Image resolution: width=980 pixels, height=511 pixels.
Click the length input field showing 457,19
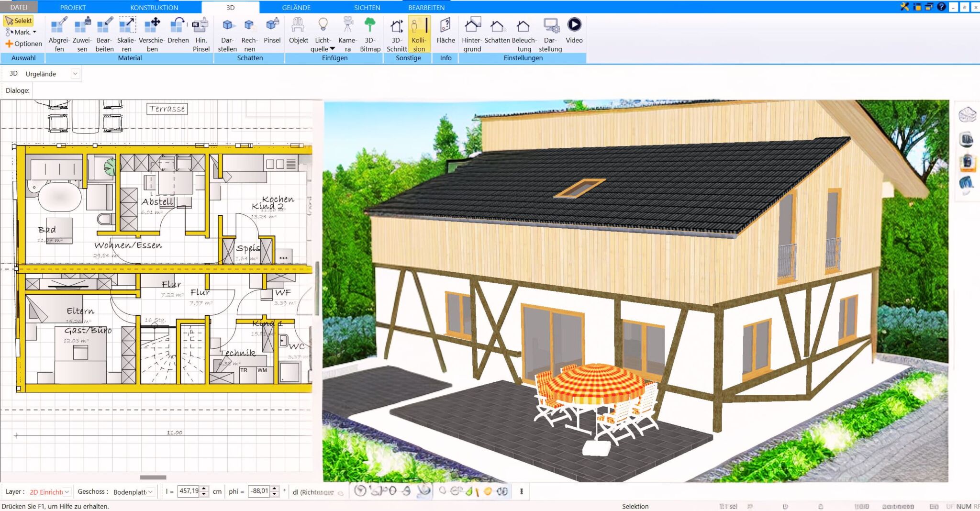(189, 491)
